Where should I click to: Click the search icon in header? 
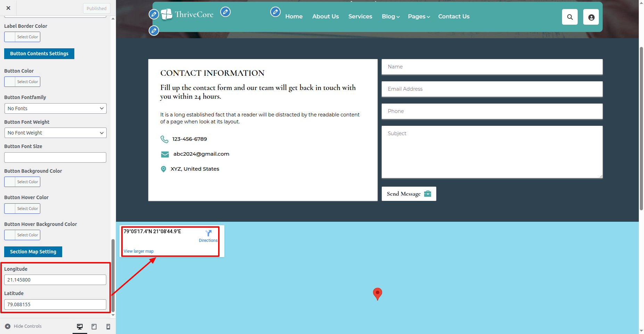tap(570, 17)
